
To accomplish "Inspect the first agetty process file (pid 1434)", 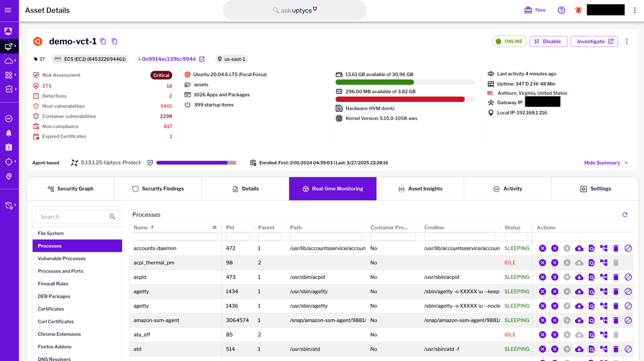I will click(x=591, y=292).
